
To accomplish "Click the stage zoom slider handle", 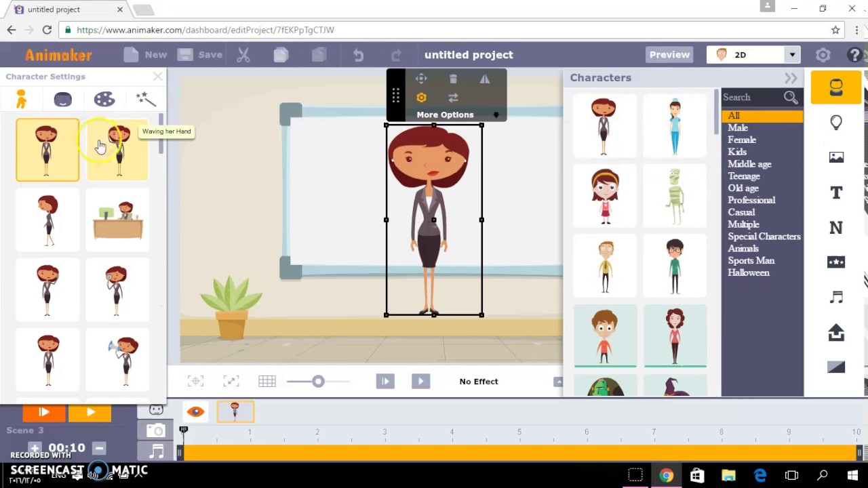I will pyautogui.click(x=318, y=382).
